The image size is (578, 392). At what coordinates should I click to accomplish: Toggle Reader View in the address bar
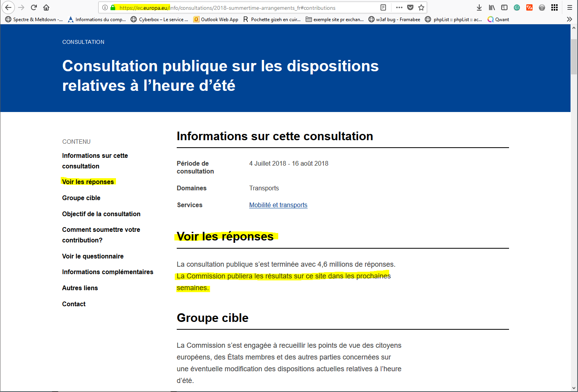point(383,7)
